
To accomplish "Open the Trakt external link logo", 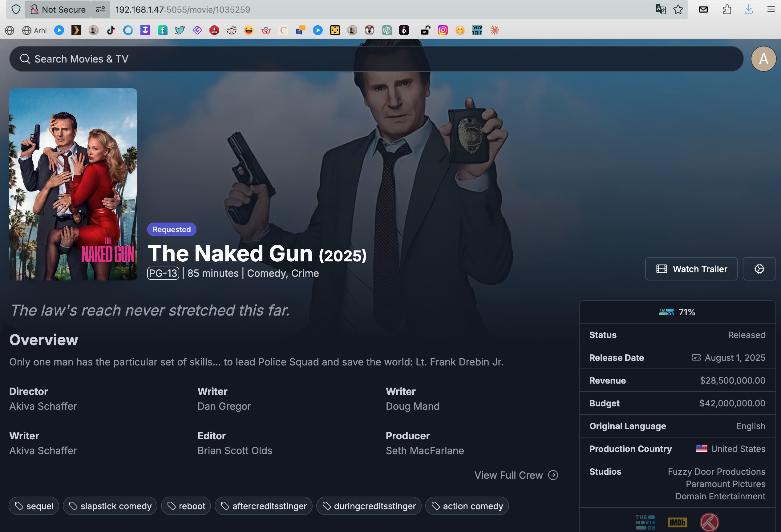I will pyautogui.click(x=709, y=522).
